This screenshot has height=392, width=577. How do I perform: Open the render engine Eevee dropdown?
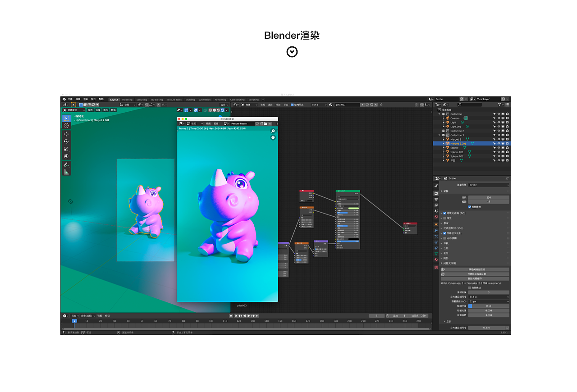pyautogui.click(x=489, y=185)
